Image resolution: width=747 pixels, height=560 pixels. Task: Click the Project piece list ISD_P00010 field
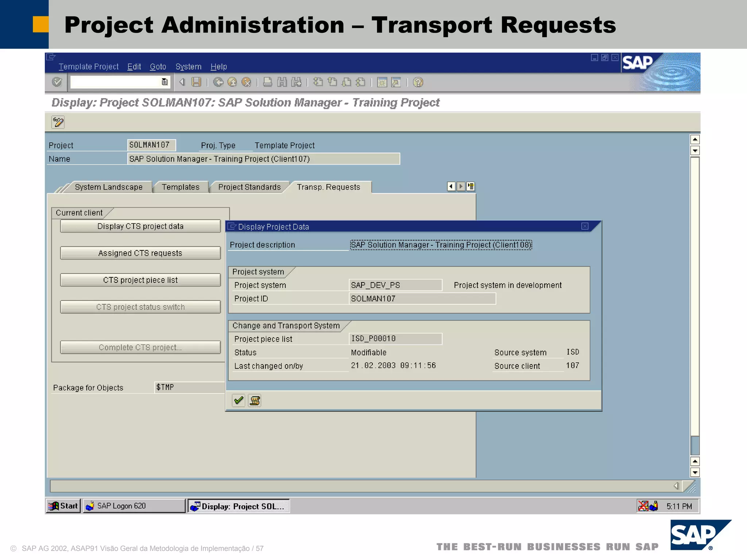point(396,339)
